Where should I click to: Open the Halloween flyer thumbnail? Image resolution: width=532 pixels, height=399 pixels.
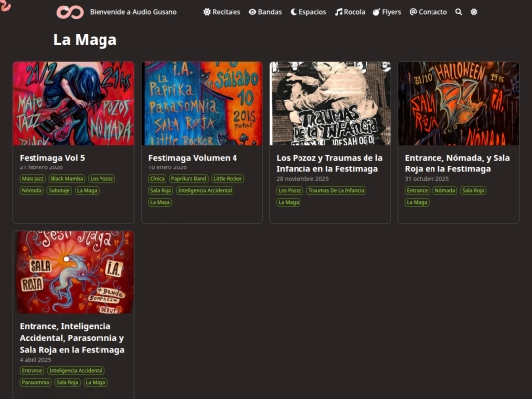(458, 103)
